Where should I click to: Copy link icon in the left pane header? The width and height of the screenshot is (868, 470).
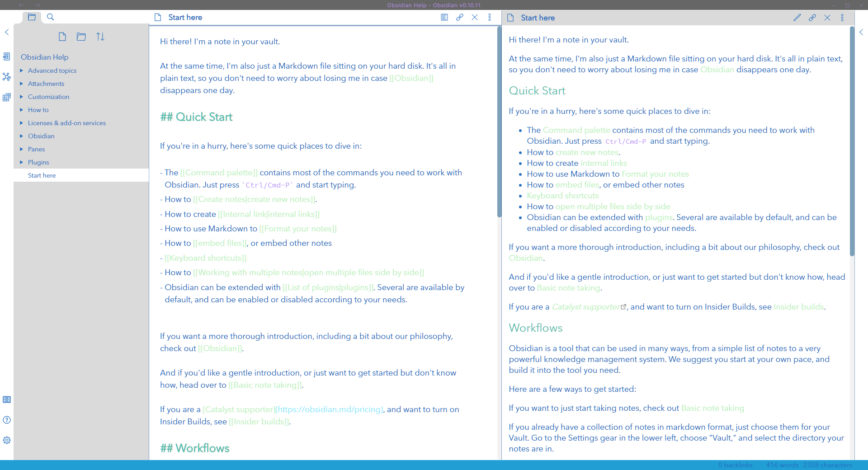point(460,17)
